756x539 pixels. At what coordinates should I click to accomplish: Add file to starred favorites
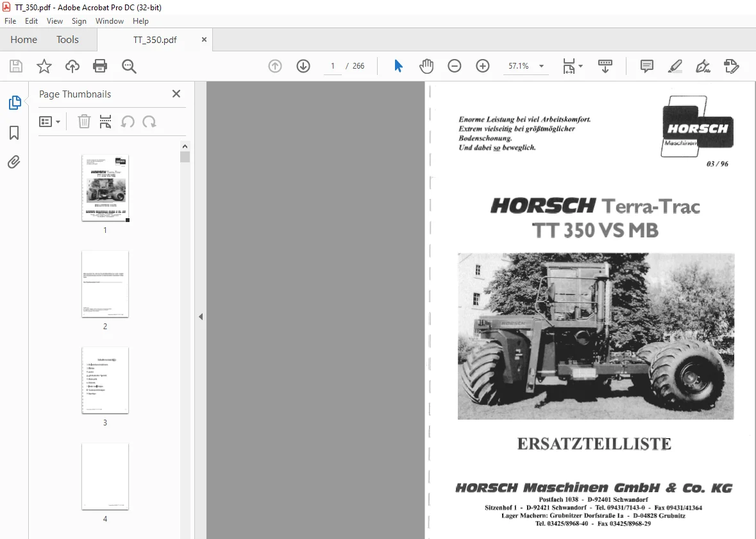pos(44,66)
